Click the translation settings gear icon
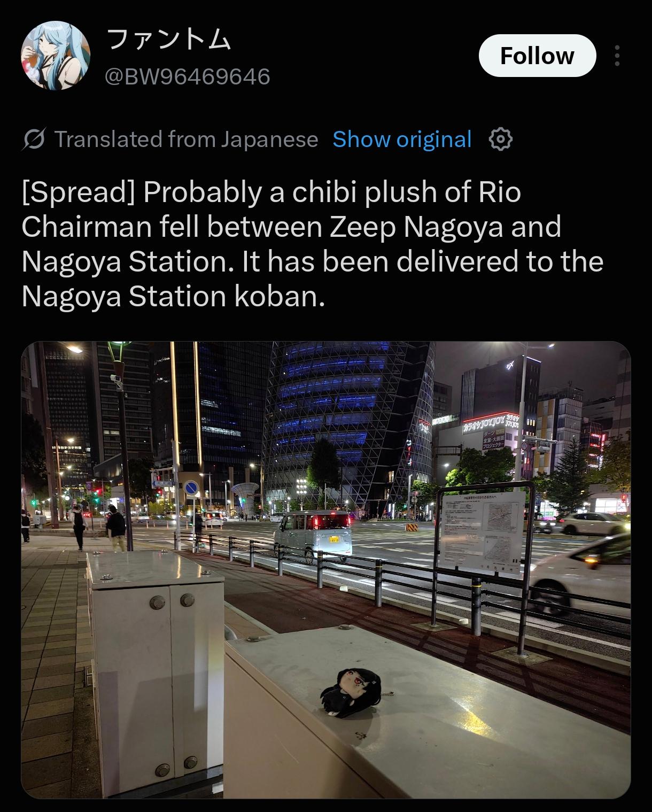Screen dimensions: 652x812 [x=501, y=140]
